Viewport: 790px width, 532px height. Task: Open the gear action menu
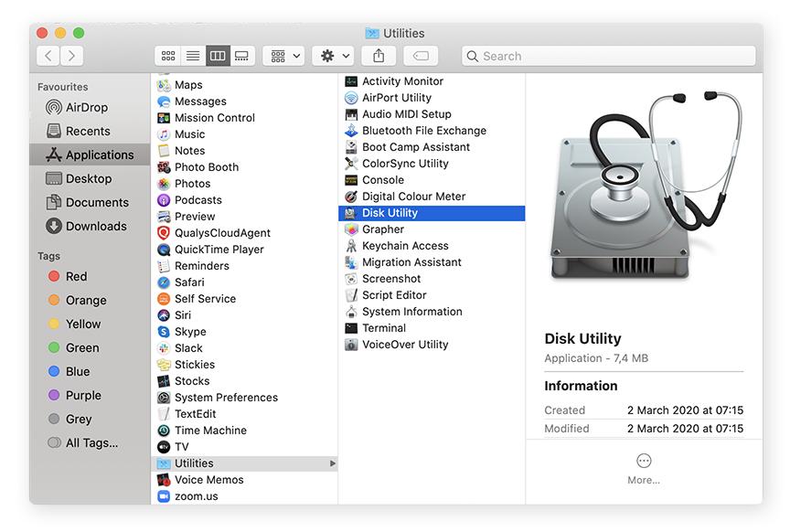333,56
